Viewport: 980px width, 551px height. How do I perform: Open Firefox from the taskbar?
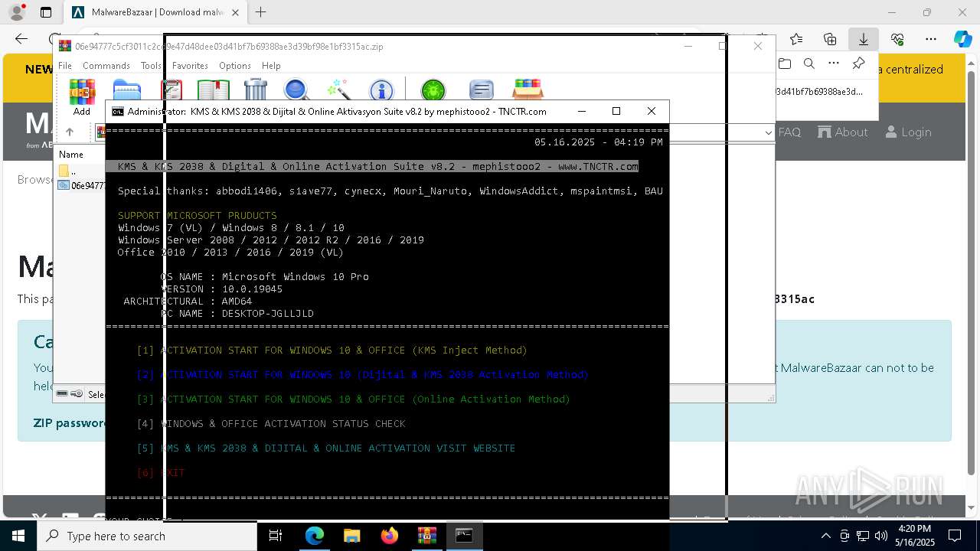tap(389, 536)
